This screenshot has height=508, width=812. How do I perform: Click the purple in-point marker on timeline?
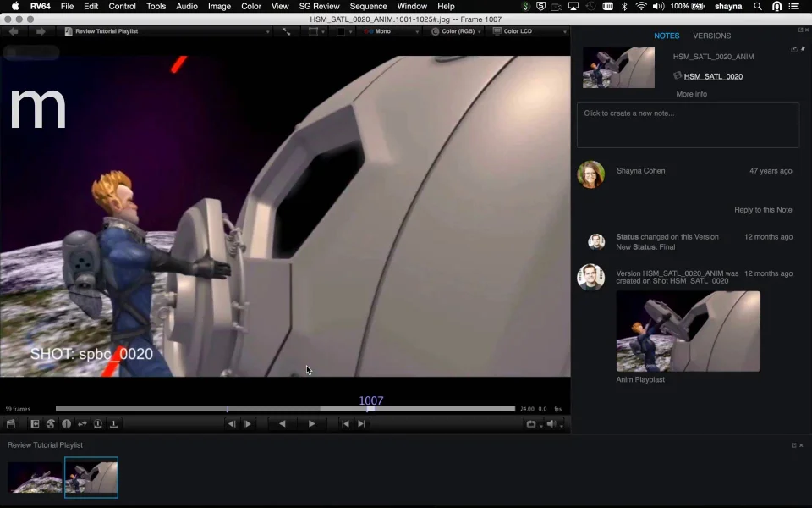pyautogui.click(x=227, y=409)
